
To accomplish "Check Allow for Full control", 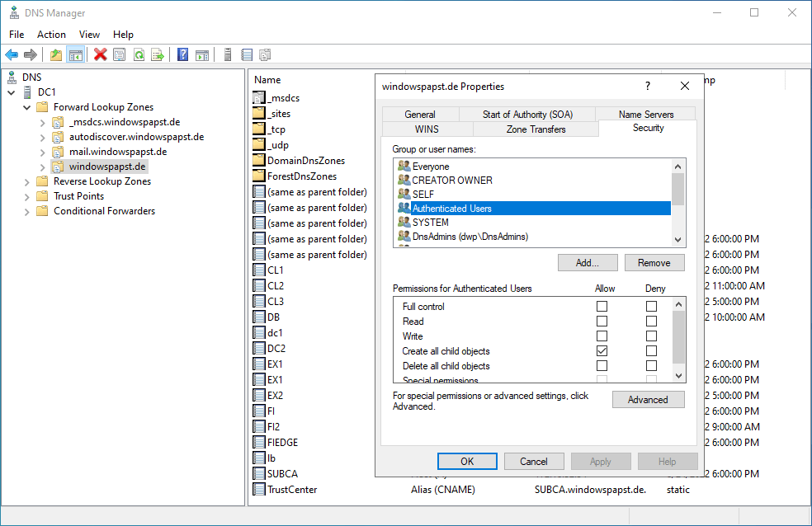I will tap(602, 307).
